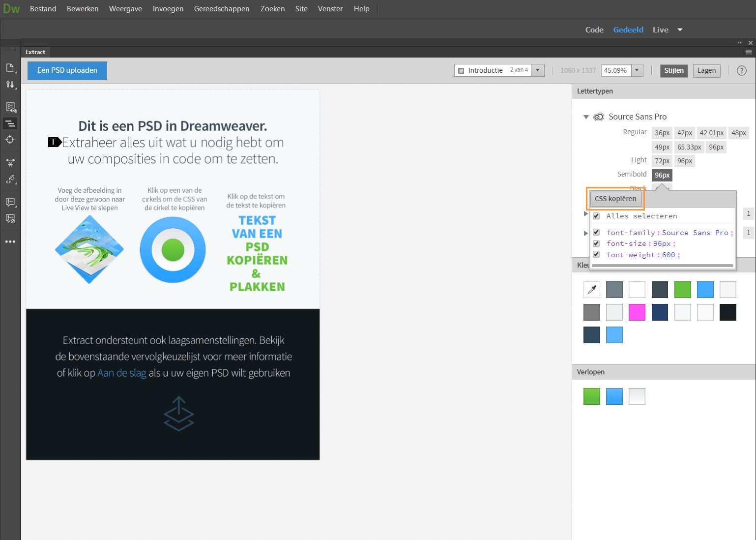Viewport: 756px width, 540px height.
Task: Open the Venster menu
Action: coord(330,9)
